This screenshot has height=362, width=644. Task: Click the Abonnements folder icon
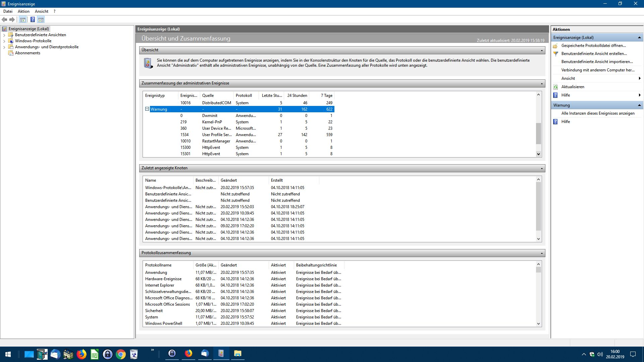(x=11, y=53)
